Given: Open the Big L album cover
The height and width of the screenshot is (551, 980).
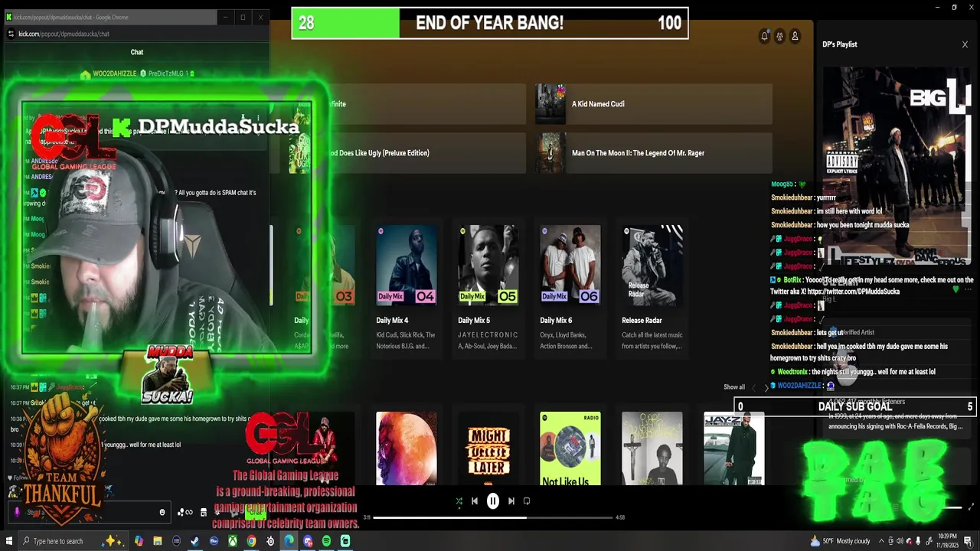Looking at the screenshot, I should coord(897,165).
